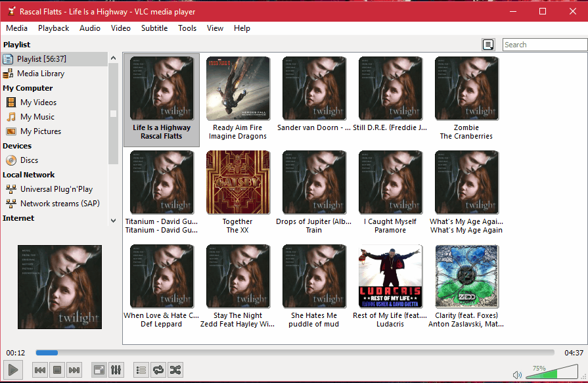Select Ready Aim Fire album art
Viewport: 588px width, 383px height.
coord(238,89)
